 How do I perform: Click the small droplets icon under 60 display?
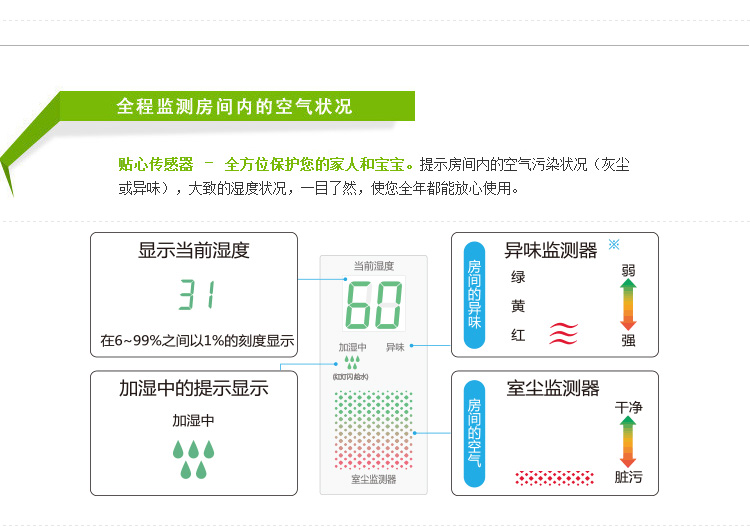point(351,362)
